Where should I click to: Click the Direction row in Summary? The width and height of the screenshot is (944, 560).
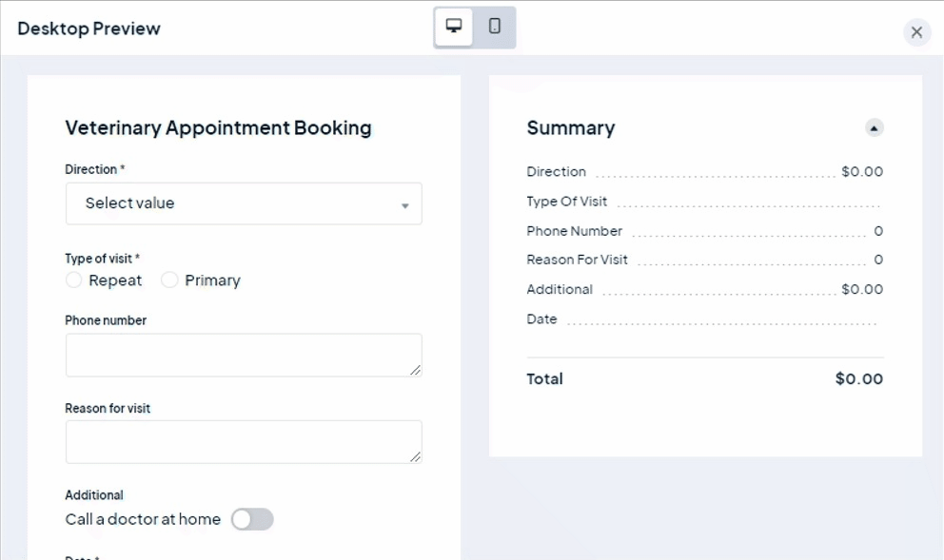pyautogui.click(x=557, y=172)
